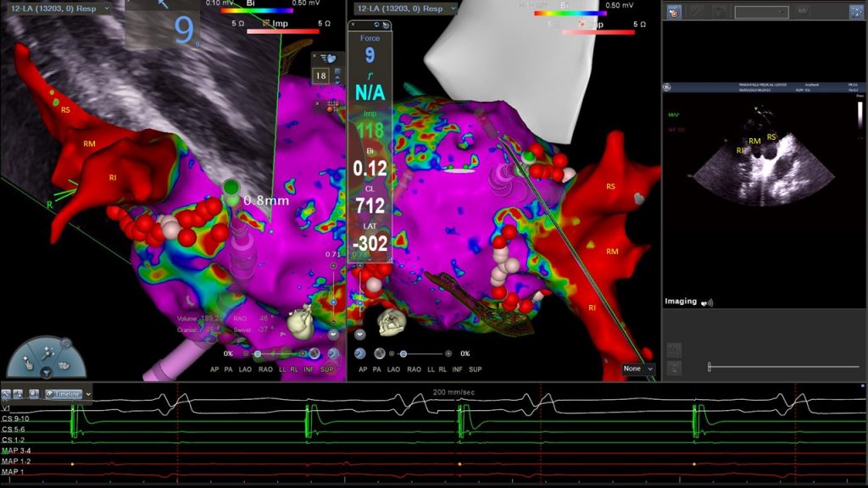Select the Timeline tool in the ECG toolbar

coord(64,393)
